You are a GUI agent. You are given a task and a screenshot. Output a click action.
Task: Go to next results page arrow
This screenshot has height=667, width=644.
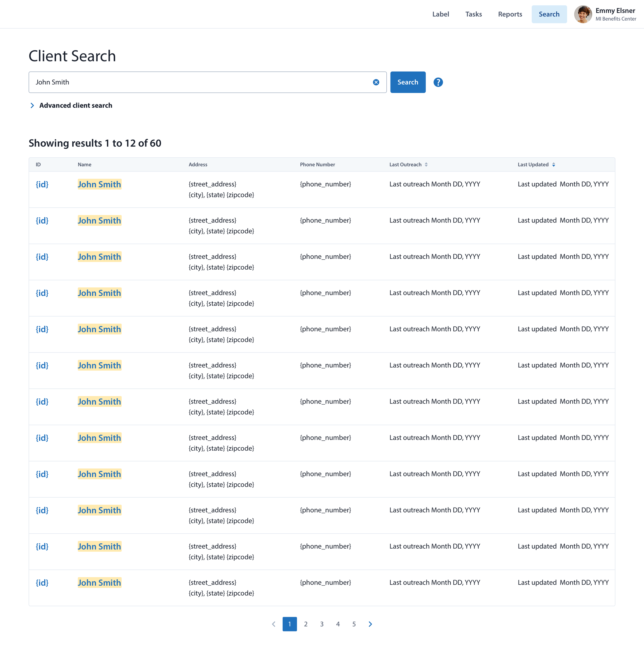(x=370, y=624)
